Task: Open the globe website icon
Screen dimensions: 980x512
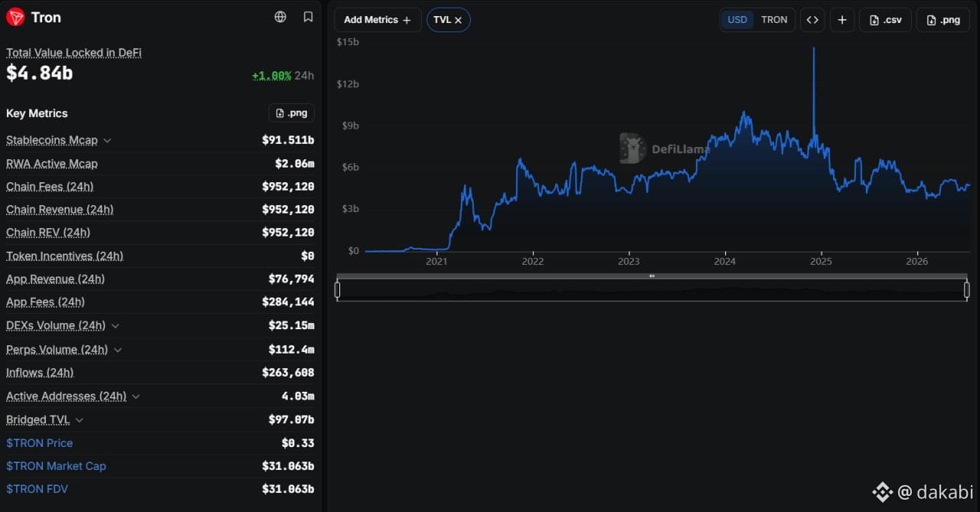Action: [x=280, y=17]
